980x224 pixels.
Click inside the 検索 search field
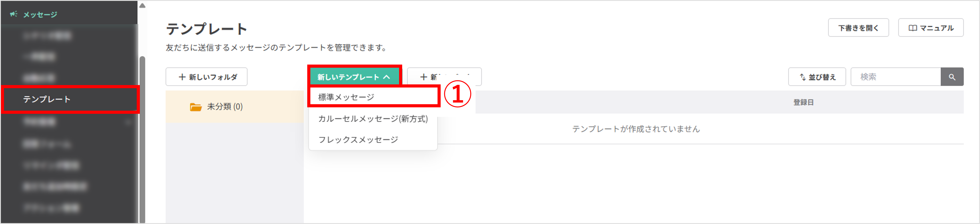coord(896,77)
